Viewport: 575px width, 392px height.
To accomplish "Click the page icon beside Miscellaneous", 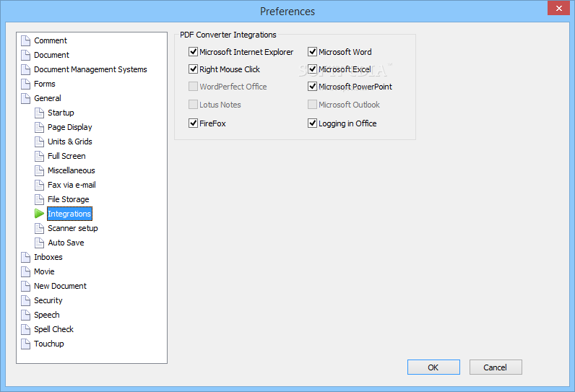I will (39, 170).
